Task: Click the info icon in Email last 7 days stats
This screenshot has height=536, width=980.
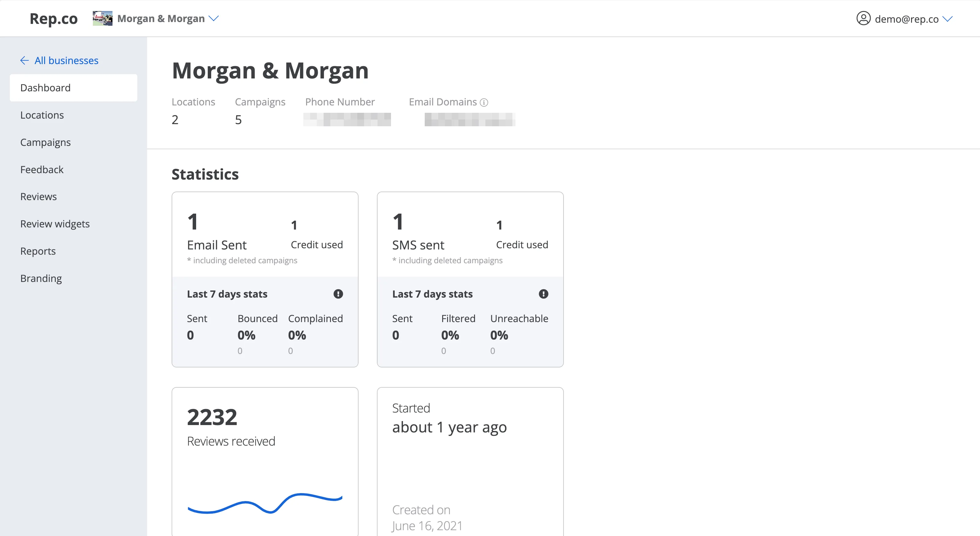Action: coord(338,294)
